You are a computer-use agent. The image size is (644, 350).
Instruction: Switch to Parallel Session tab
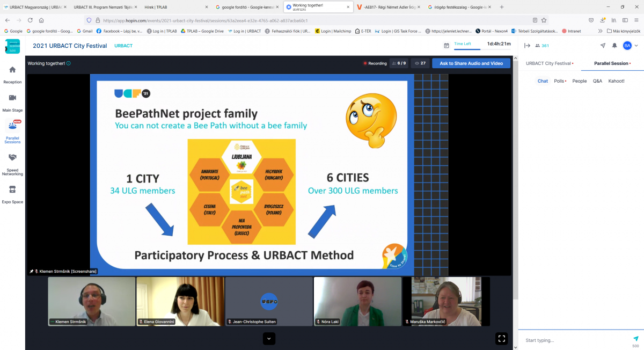(612, 63)
